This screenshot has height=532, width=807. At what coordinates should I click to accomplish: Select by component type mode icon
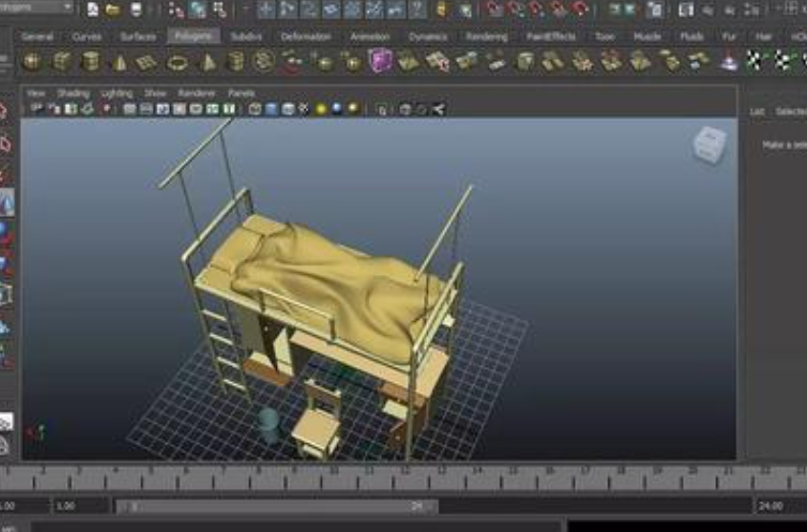tap(220, 10)
